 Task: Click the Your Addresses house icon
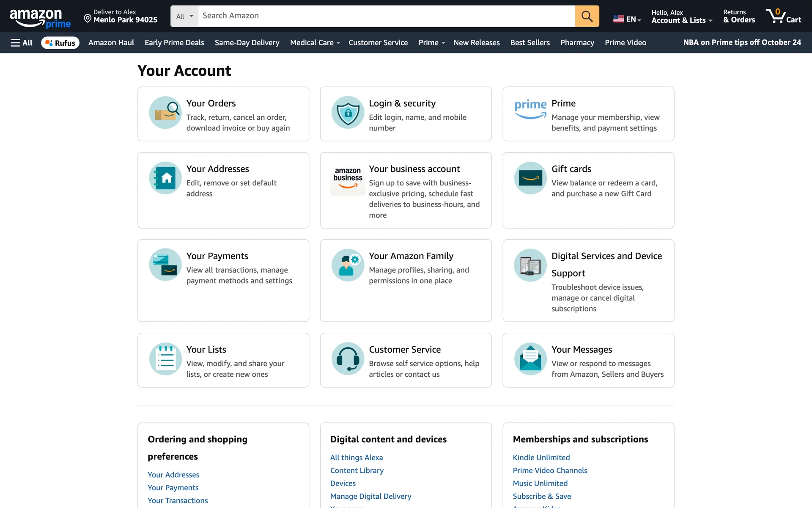[165, 178]
